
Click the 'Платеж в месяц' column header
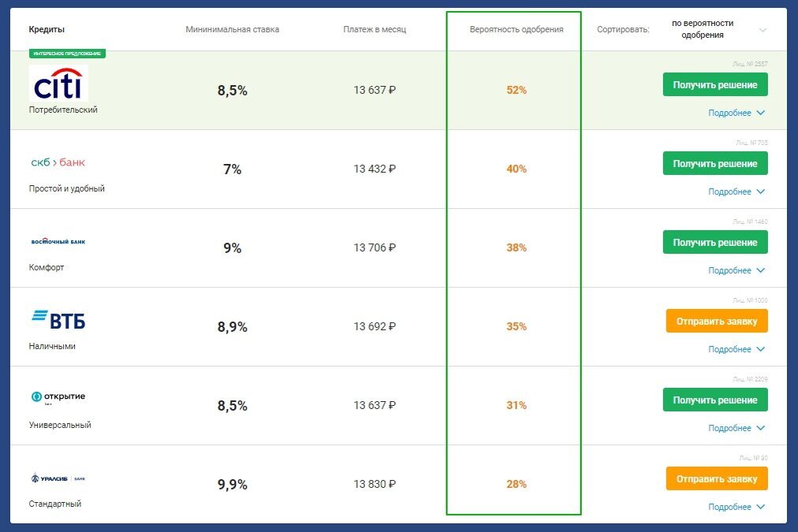point(375,29)
